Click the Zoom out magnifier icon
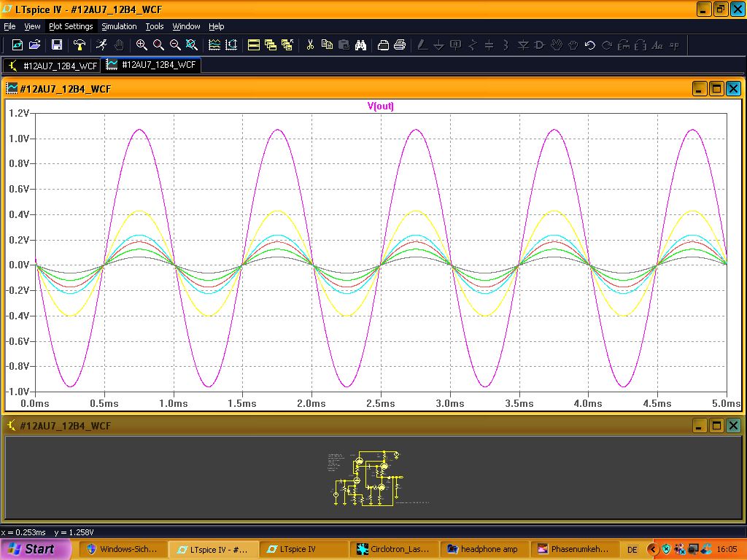Image resolution: width=747 pixels, height=560 pixels. [x=175, y=45]
